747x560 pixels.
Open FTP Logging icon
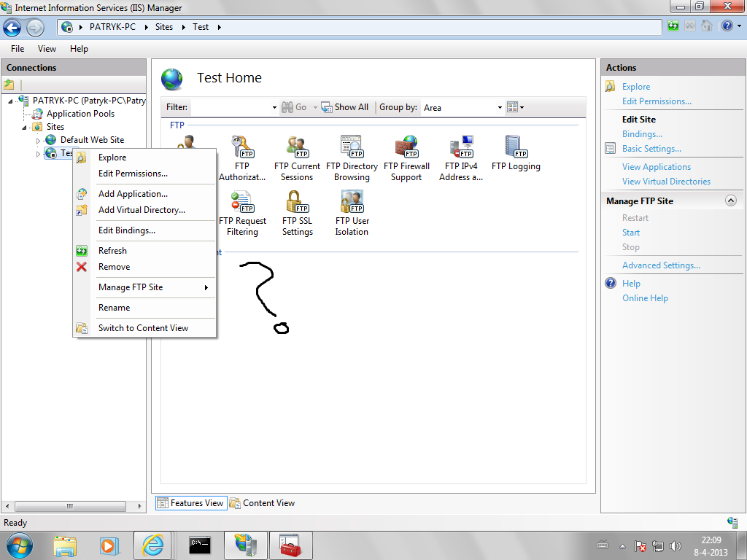(x=516, y=153)
